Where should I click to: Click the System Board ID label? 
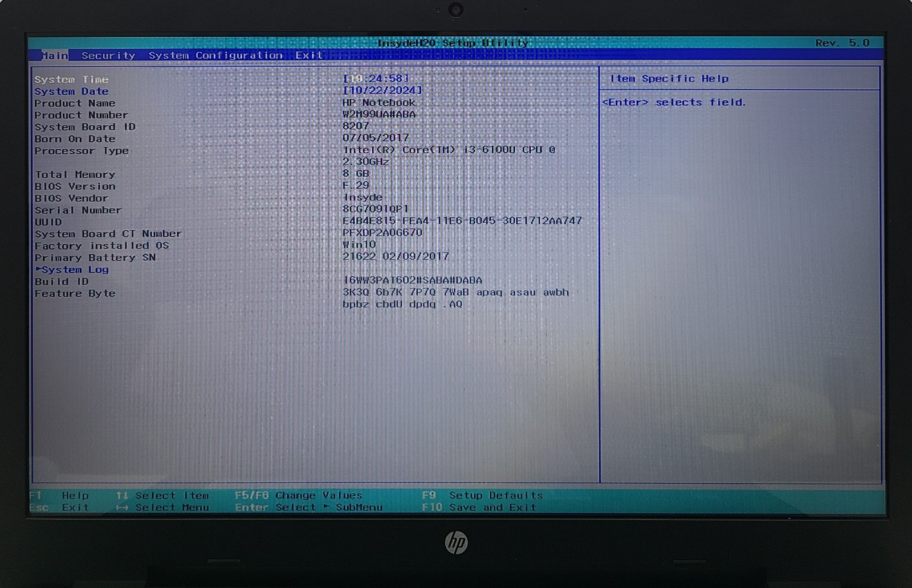tap(85, 127)
